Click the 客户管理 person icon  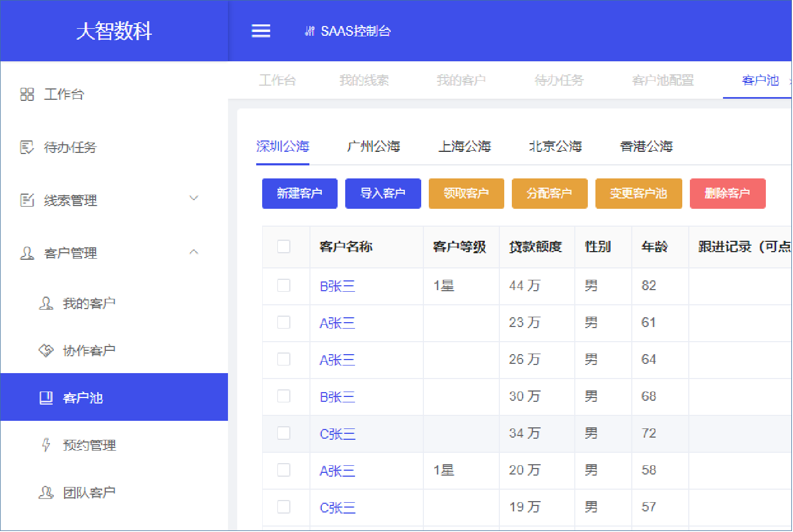pos(27,253)
